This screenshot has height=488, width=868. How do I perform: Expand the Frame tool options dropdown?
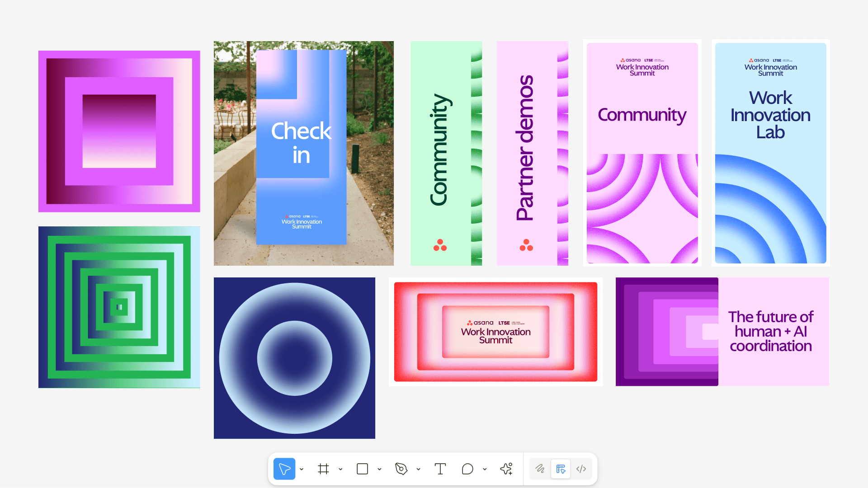point(340,469)
